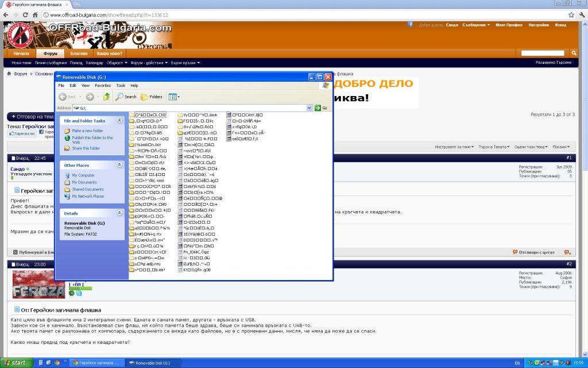Click Настройки in the site header

(539, 25)
